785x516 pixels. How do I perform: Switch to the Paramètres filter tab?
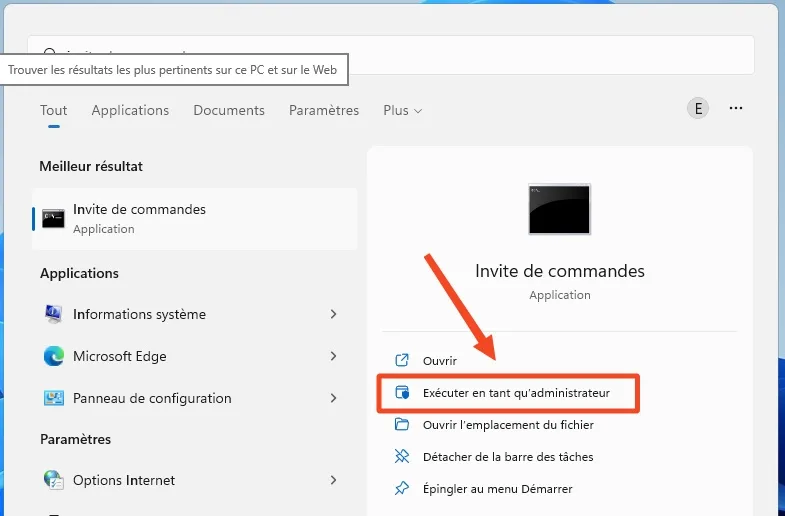click(x=324, y=110)
